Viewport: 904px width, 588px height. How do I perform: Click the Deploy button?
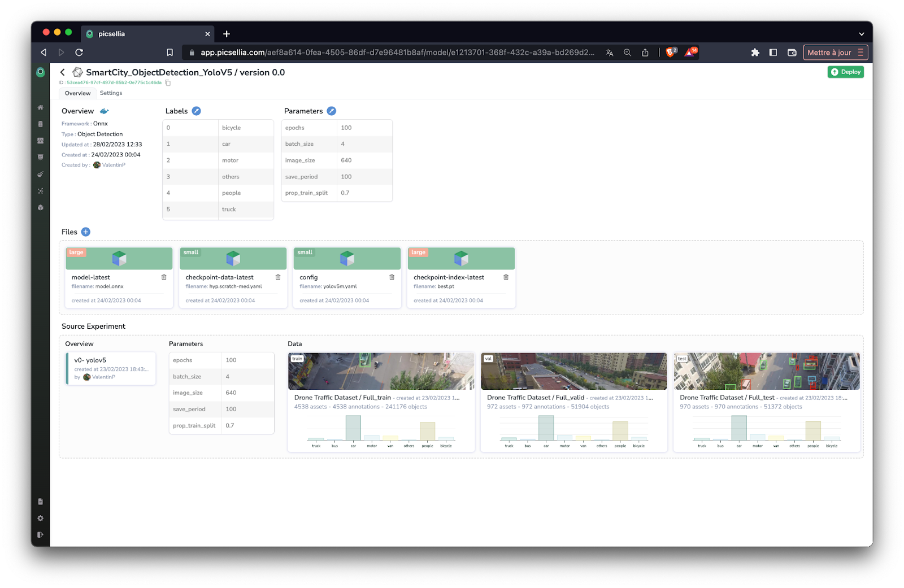point(845,72)
